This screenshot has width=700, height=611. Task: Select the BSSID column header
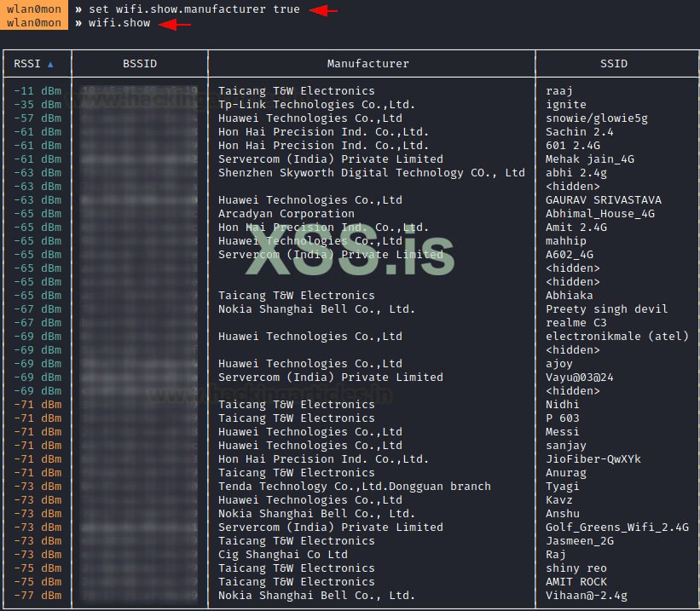pyautogui.click(x=140, y=64)
